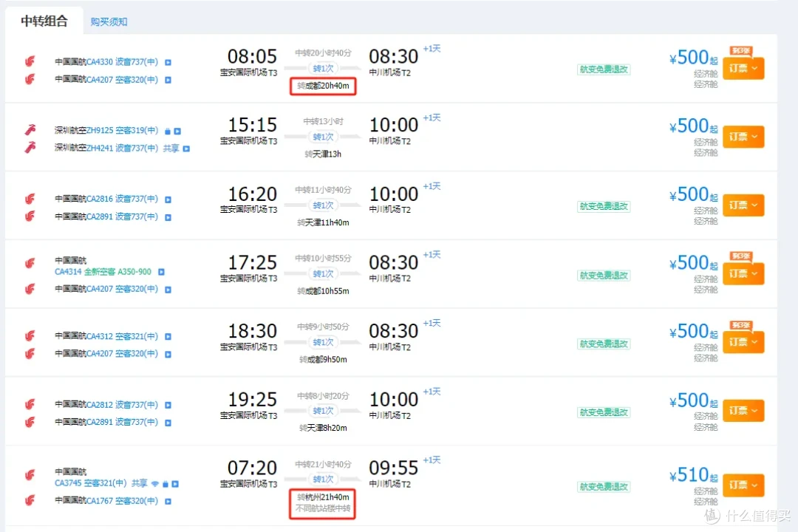Click the blue play icon after CA2816 波音737(中)
The width and height of the screenshot is (798, 532).
(168, 199)
